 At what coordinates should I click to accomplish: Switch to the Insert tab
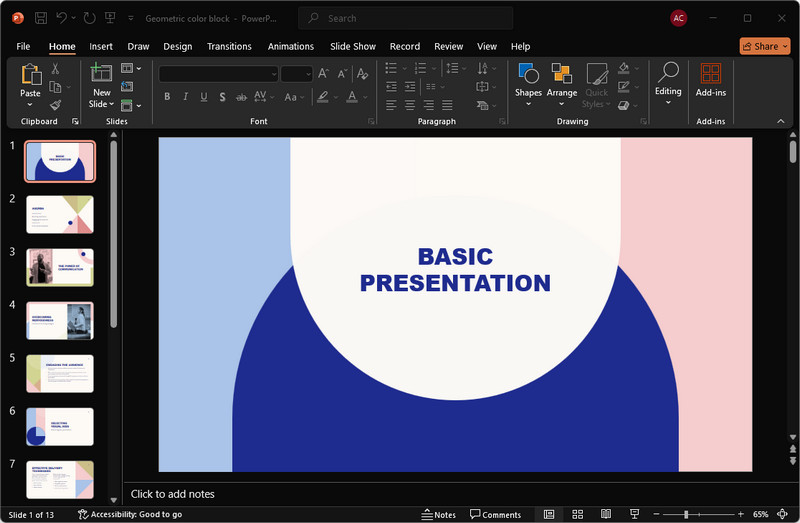[x=101, y=46]
